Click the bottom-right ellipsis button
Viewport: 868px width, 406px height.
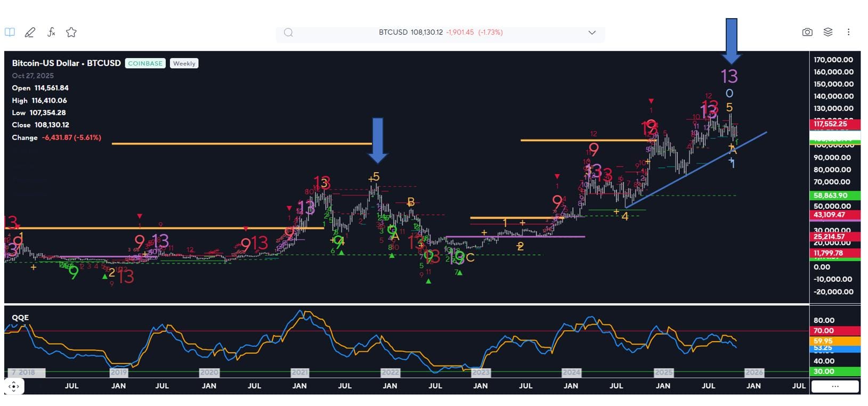(x=834, y=386)
